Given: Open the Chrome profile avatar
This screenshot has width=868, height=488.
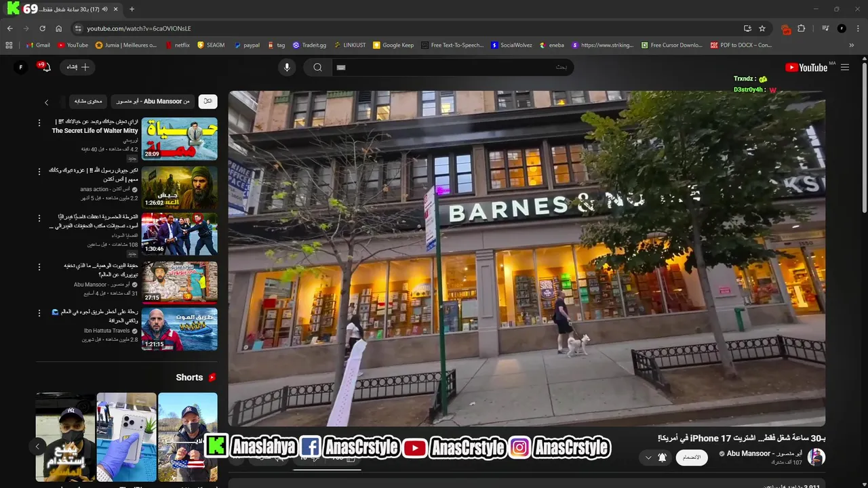Looking at the screenshot, I should pos(842,28).
